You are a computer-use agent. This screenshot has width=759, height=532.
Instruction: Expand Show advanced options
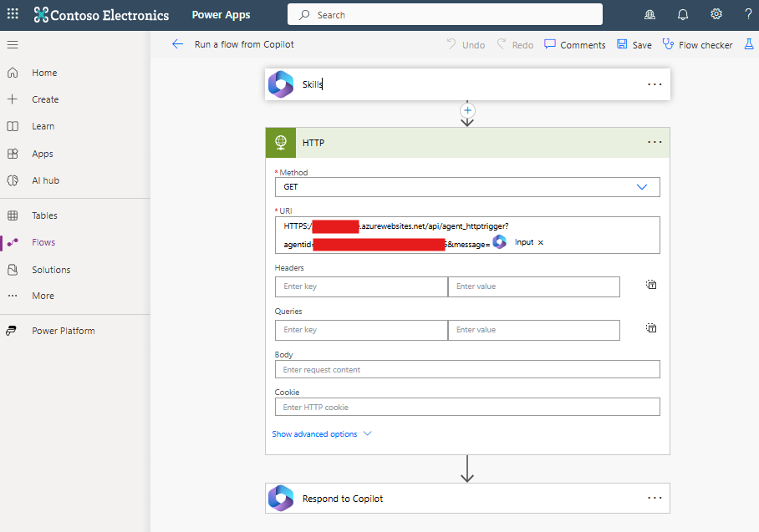(x=322, y=433)
